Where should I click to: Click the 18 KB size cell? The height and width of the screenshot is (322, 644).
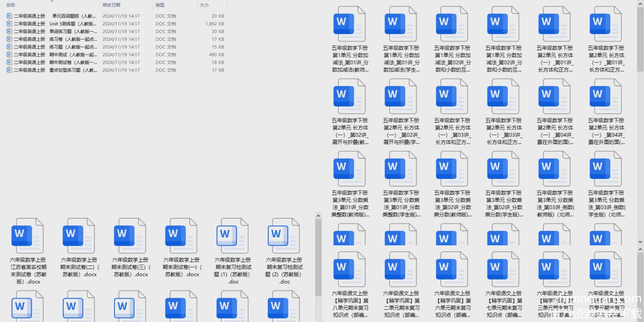click(x=218, y=62)
